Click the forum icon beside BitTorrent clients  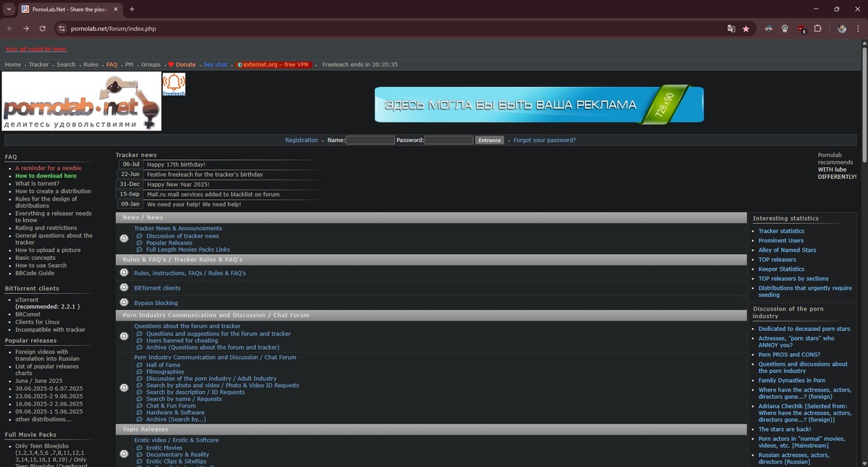[124, 288]
